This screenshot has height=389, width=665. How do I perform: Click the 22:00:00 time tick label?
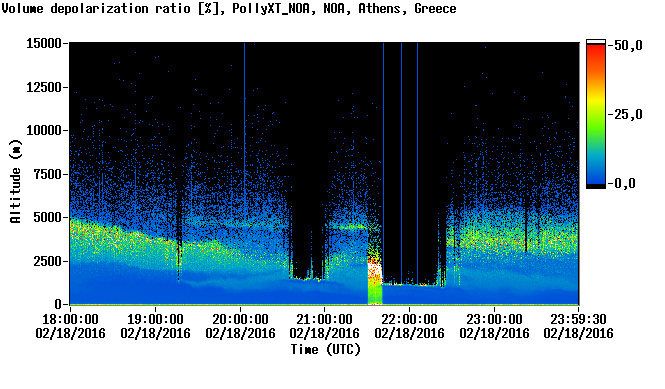click(409, 326)
